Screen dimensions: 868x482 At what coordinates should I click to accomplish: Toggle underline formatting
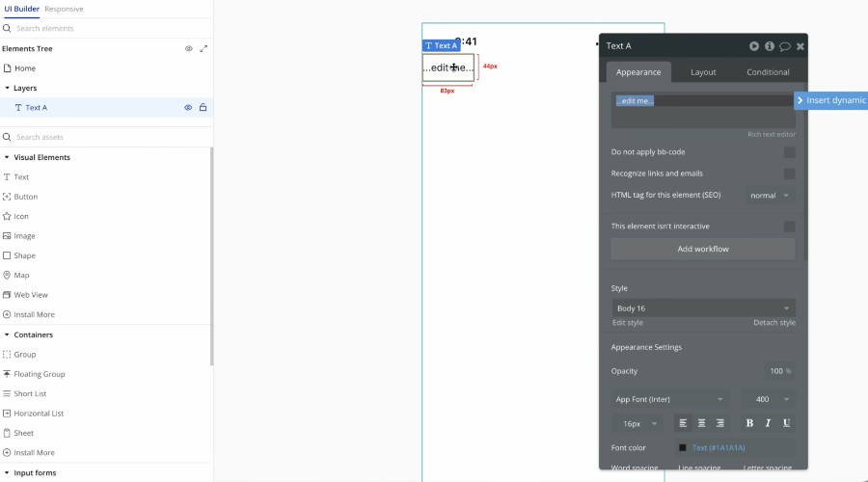pos(786,423)
